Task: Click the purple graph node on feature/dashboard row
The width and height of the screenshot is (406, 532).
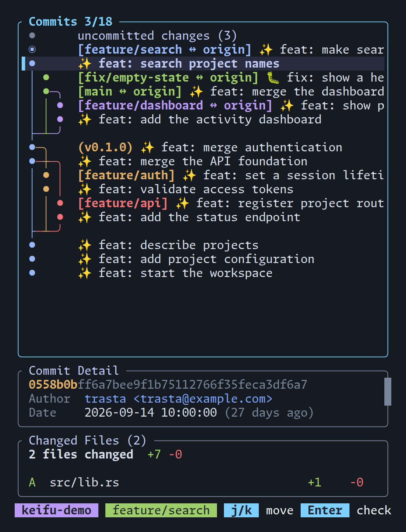Action: click(x=60, y=105)
